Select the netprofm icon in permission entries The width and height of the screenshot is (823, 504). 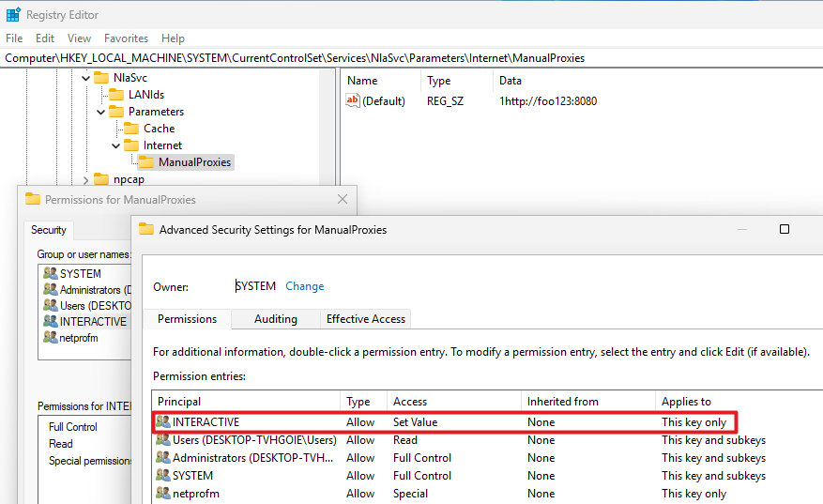(163, 494)
